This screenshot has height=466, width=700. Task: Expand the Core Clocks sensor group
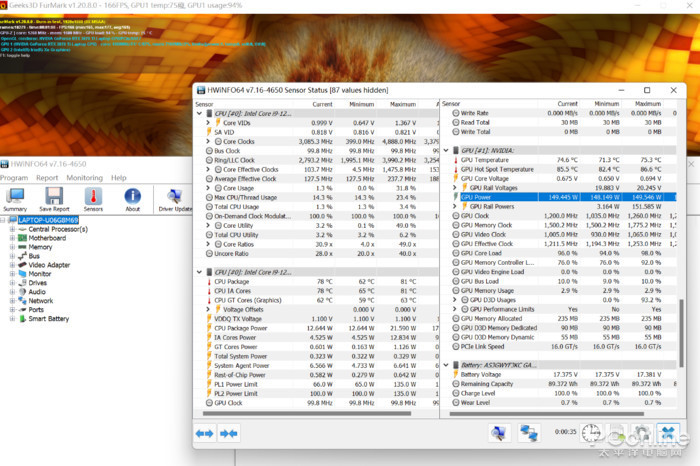click(208, 142)
